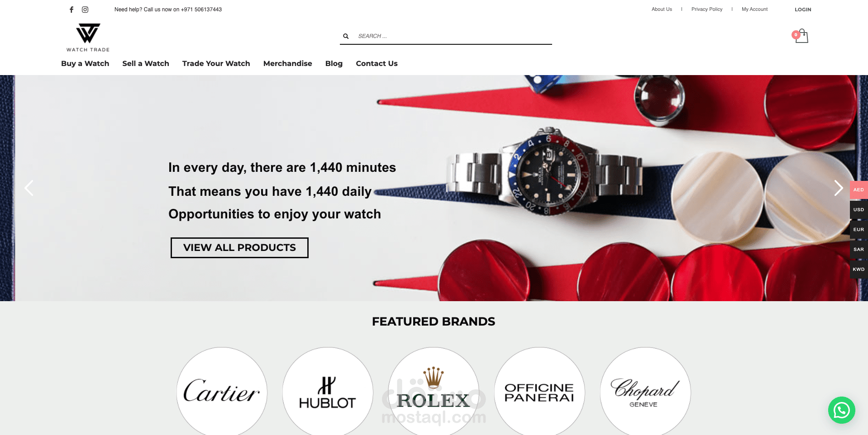868x435 pixels.
Task: Open the Facebook social icon
Action: [x=72, y=9]
